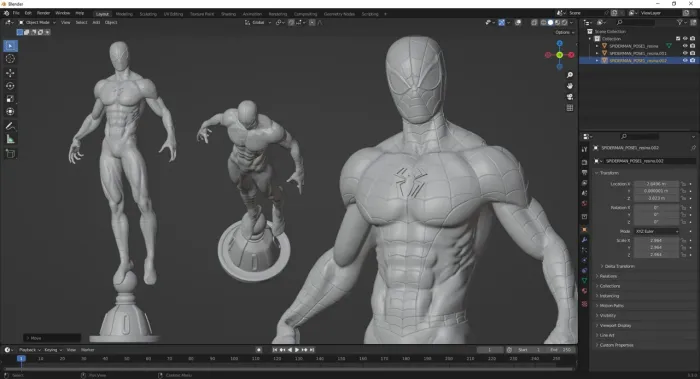The height and width of the screenshot is (379, 700).
Task: Hide SPIDERMAN_POSE1_resina.002 with its eye icon
Action: [685, 60]
